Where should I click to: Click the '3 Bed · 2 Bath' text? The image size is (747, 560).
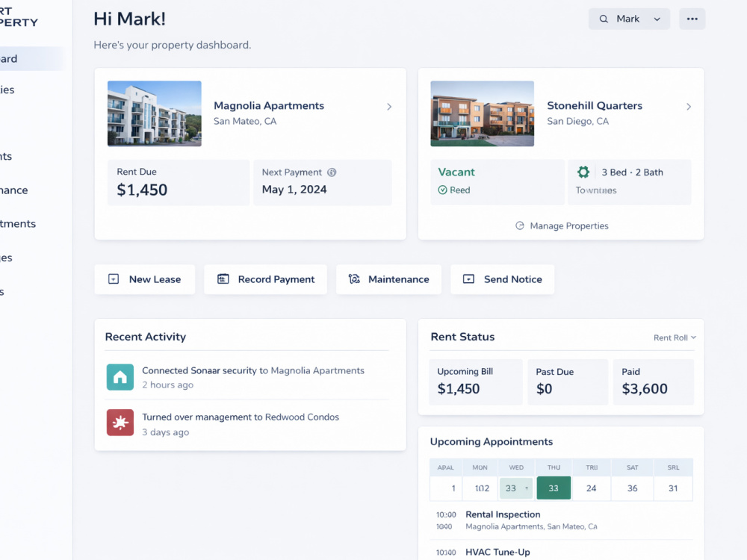coord(632,172)
